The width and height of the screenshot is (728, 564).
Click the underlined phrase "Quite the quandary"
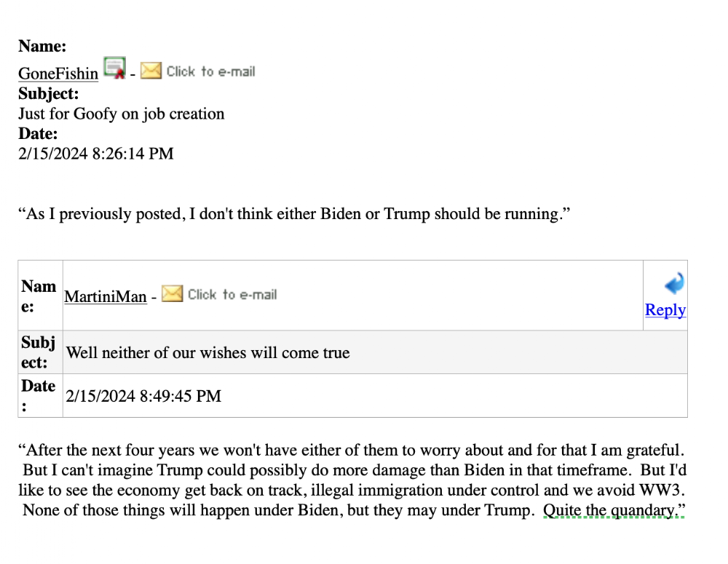[610, 510]
